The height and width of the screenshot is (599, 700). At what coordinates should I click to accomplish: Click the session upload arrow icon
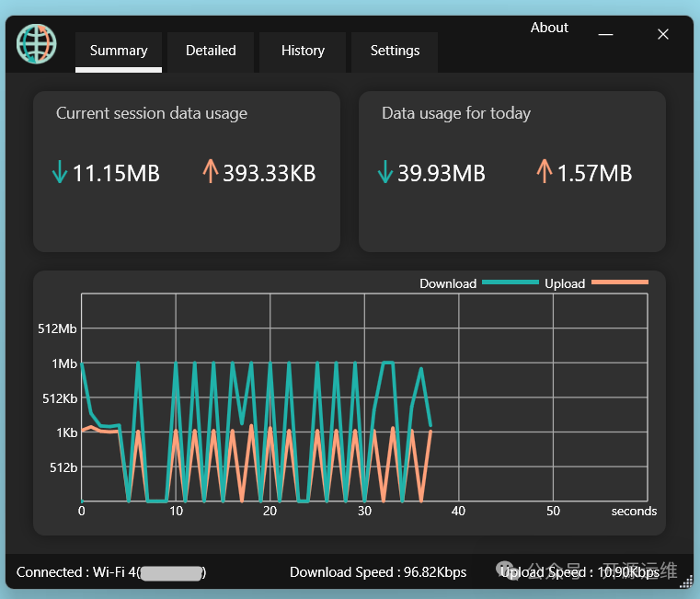[210, 171]
